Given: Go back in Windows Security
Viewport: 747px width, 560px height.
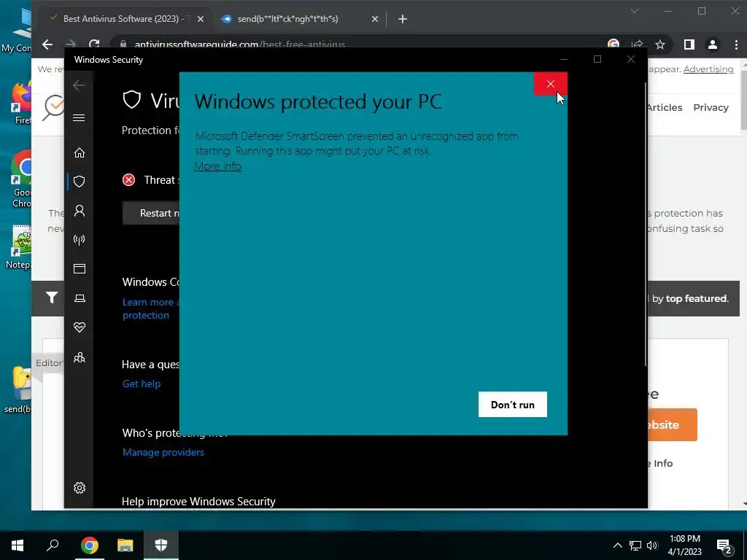Looking at the screenshot, I should 79,85.
